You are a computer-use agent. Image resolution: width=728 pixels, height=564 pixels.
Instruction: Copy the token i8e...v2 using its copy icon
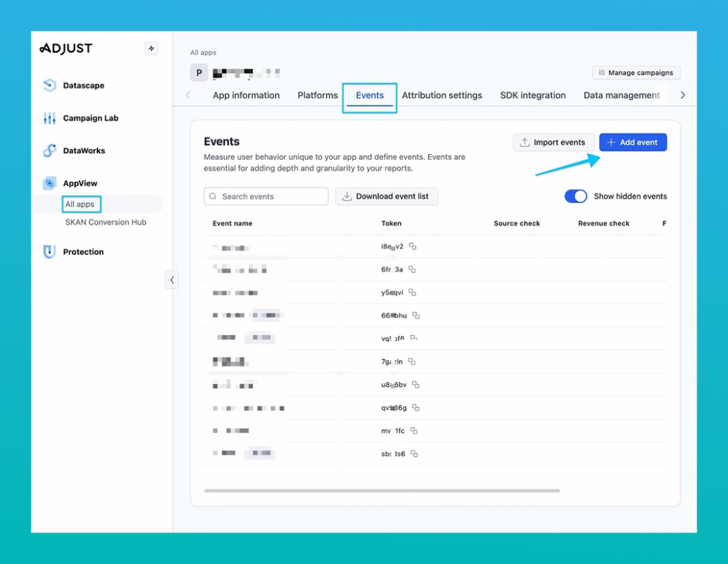point(414,246)
